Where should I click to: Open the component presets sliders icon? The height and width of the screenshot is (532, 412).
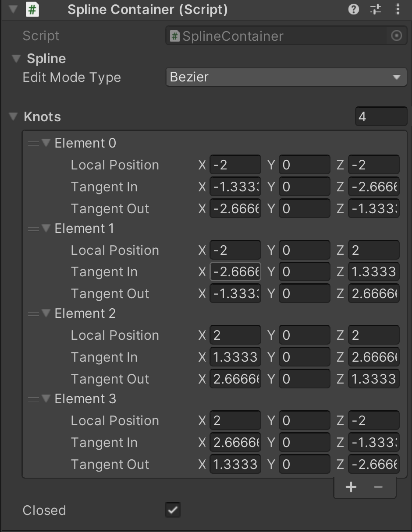tap(376, 10)
